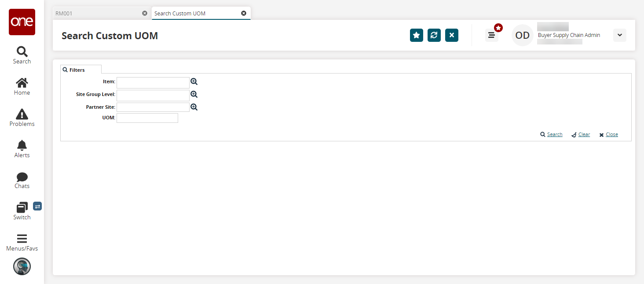Viewport: 644px width, 284px height.
Task: Click the Search Custom UOM page heading
Action: click(110, 36)
